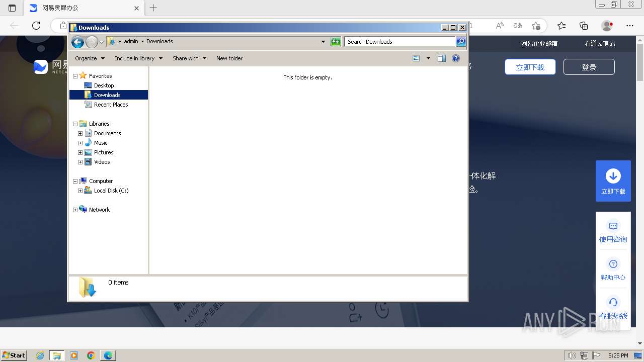Screen dimensions: 644x362
Task: Collapse the Libraries tree node
Action: 75,124
